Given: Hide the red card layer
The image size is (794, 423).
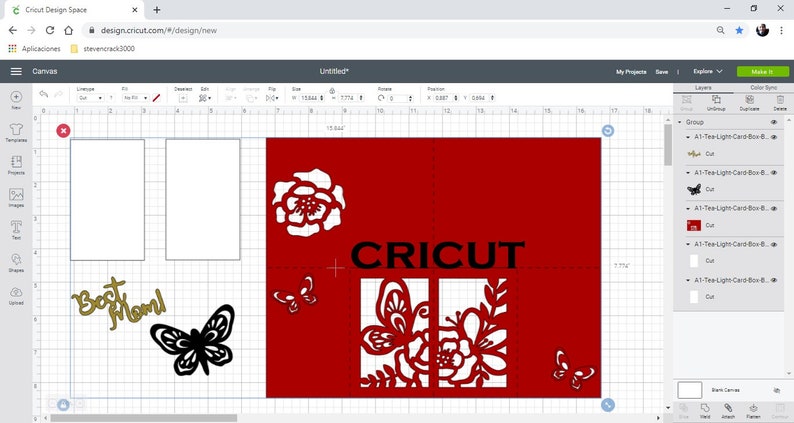Looking at the screenshot, I should (774, 208).
